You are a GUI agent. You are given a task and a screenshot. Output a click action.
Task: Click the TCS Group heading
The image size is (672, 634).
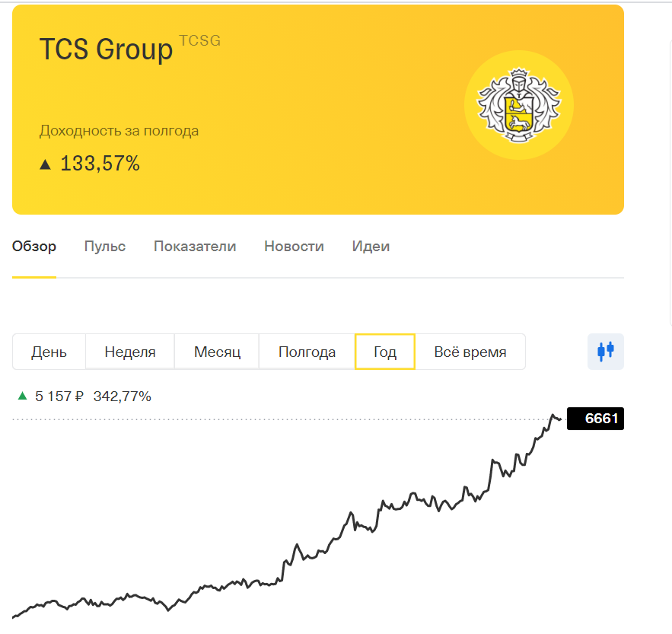(x=107, y=49)
